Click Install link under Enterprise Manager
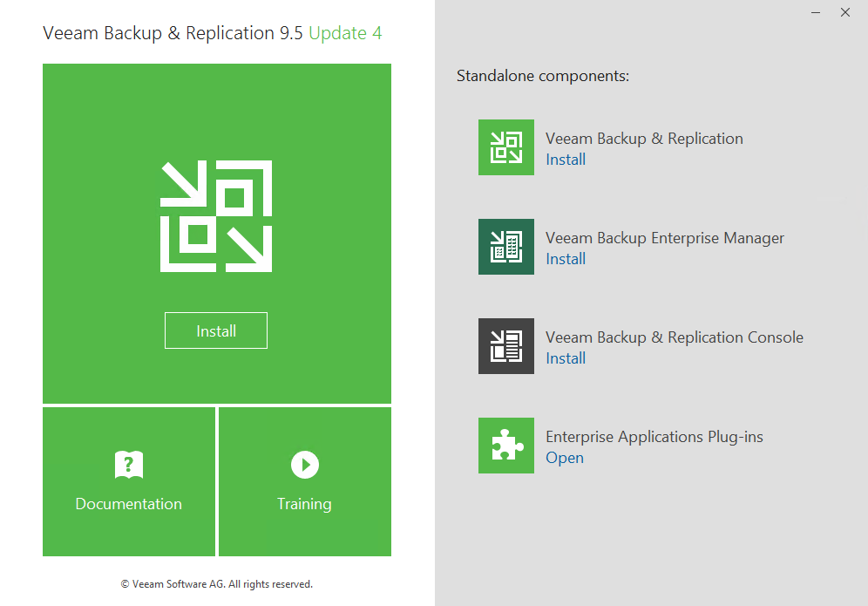Viewport: 868px width, 606px height. [565, 259]
